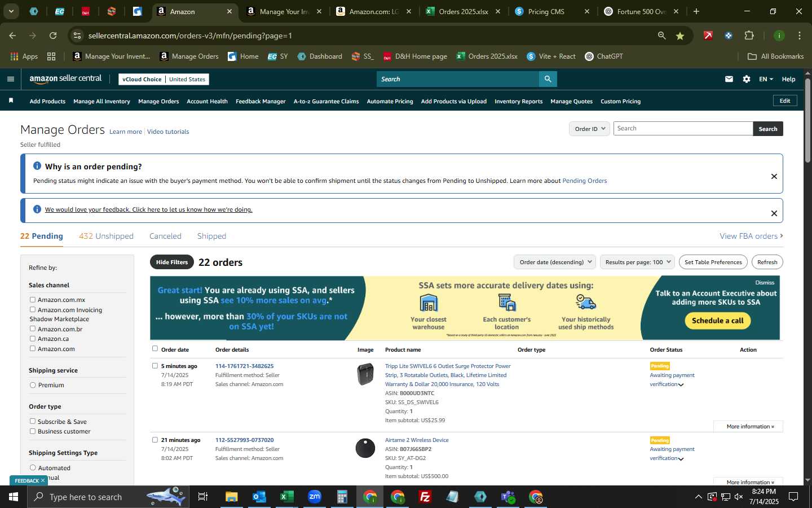The image size is (812, 508).
Task: Open order link 114-1761721-3482625
Action: (x=244, y=366)
